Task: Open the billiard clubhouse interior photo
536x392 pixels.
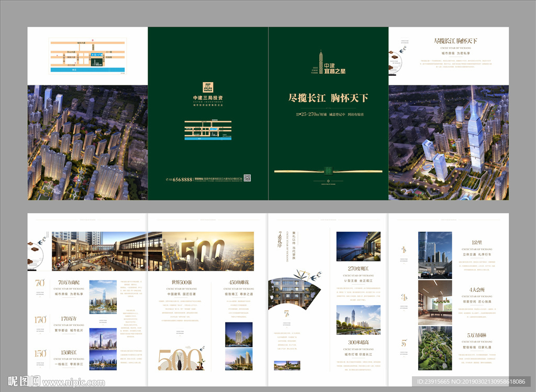Action: [435, 303]
